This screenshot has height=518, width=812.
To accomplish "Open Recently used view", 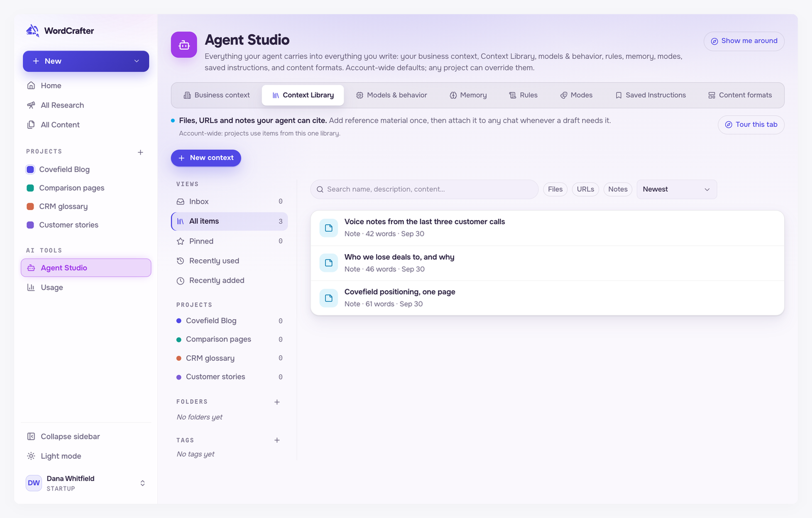I will click(229, 261).
